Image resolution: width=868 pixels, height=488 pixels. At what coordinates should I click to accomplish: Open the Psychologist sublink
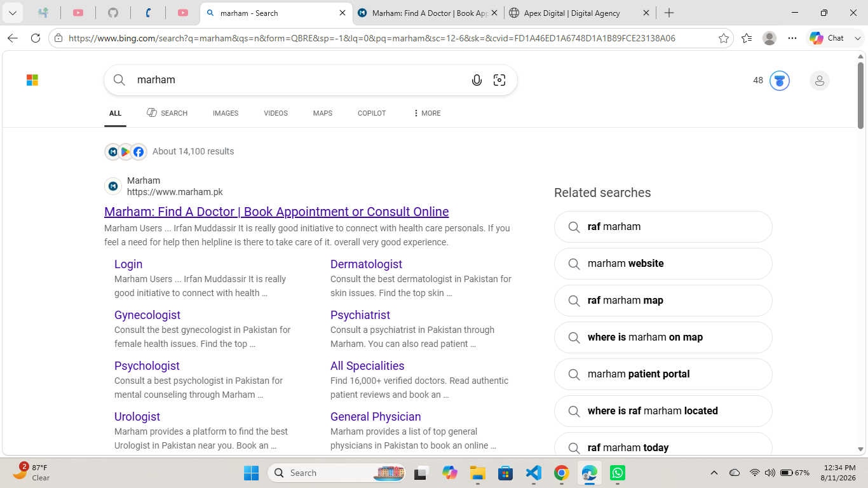[x=147, y=366]
